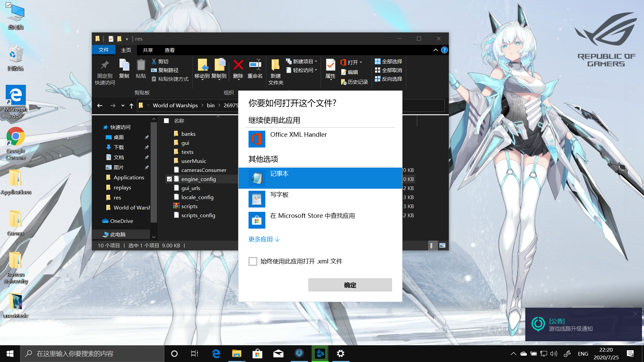The height and width of the screenshot is (362, 644).
Task: Select the scripts archive file
Action: coord(189,206)
